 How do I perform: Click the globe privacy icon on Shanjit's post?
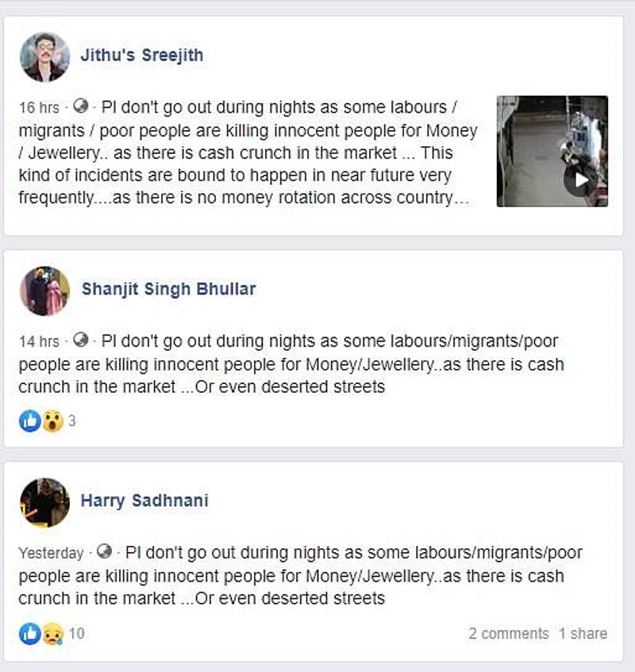(79, 341)
